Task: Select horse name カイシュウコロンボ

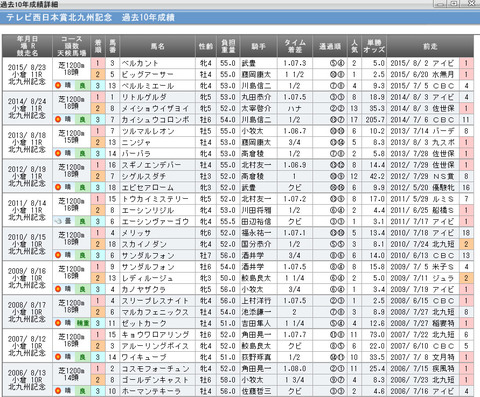Action: click(x=155, y=120)
